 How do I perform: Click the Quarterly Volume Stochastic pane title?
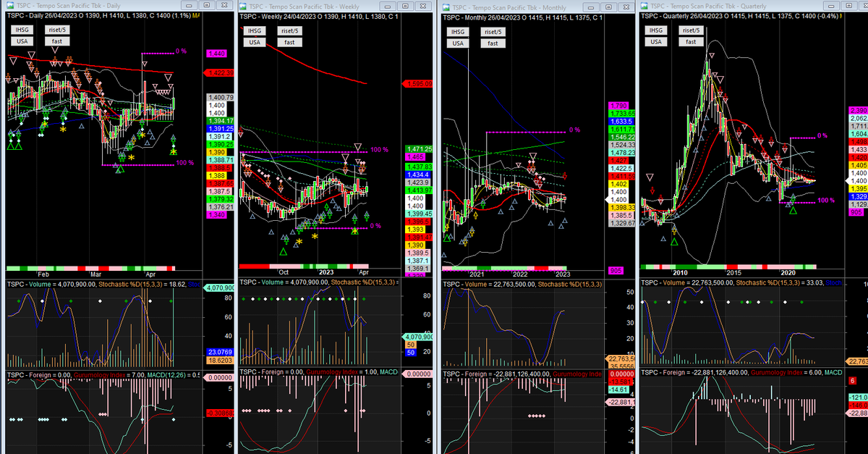coord(741,282)
